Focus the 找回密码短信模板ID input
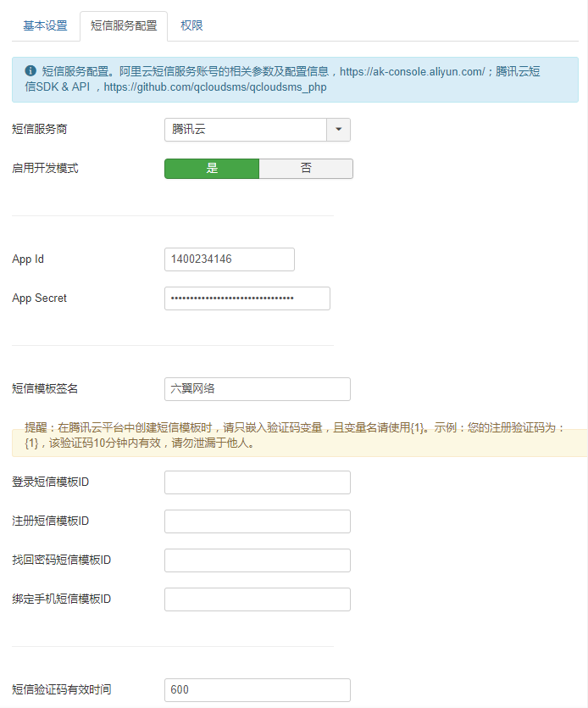This screenshot has width=588, height=708. pos(257,560)
